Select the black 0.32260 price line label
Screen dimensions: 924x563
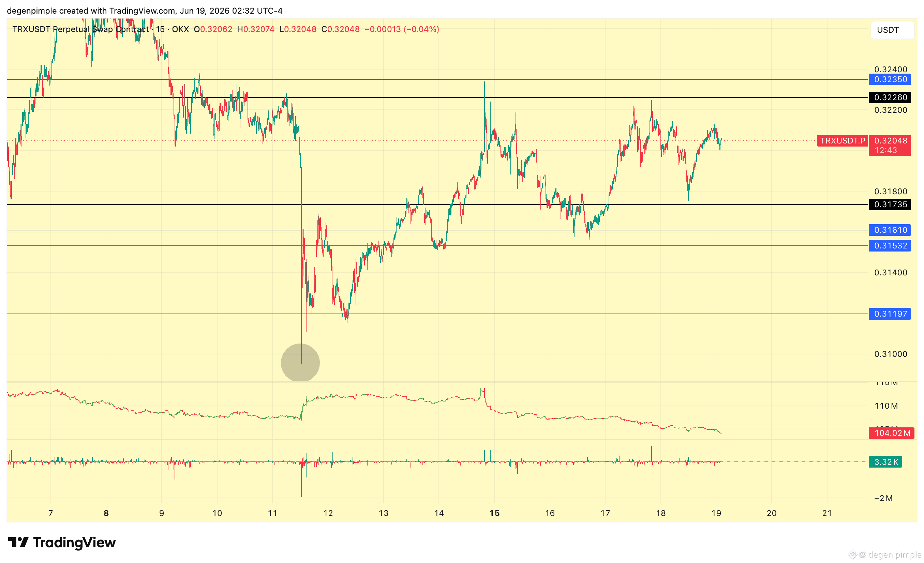pos(890,97)
